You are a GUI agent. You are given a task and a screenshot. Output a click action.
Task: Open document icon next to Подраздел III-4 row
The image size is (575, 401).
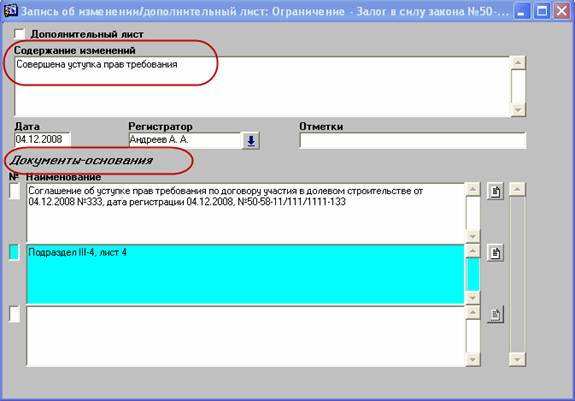[x=495, y=253]
